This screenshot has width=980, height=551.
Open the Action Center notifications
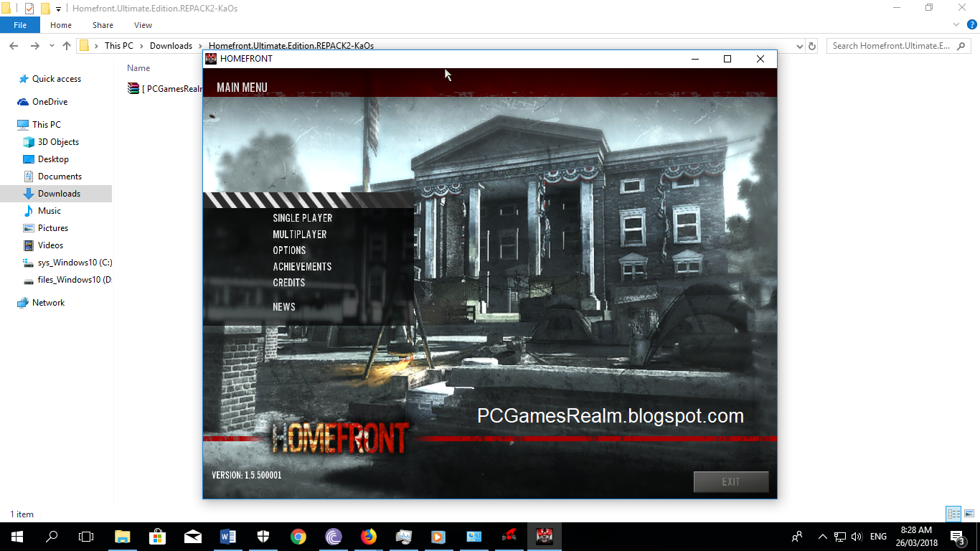957,537
